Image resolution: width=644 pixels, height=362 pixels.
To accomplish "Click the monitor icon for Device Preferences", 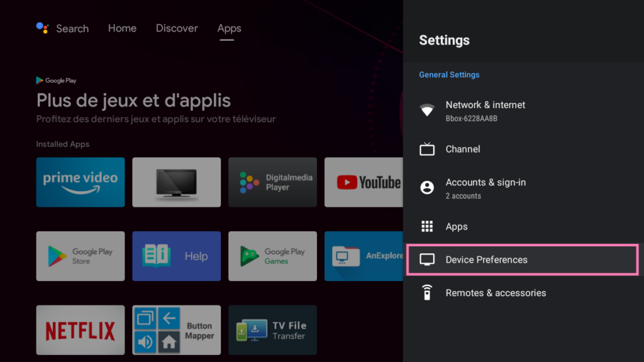I will [427, 260].
